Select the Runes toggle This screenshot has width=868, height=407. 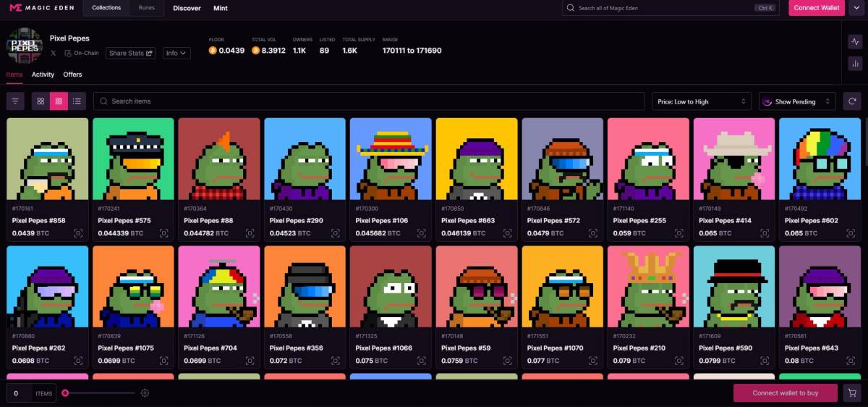[146, 8]
